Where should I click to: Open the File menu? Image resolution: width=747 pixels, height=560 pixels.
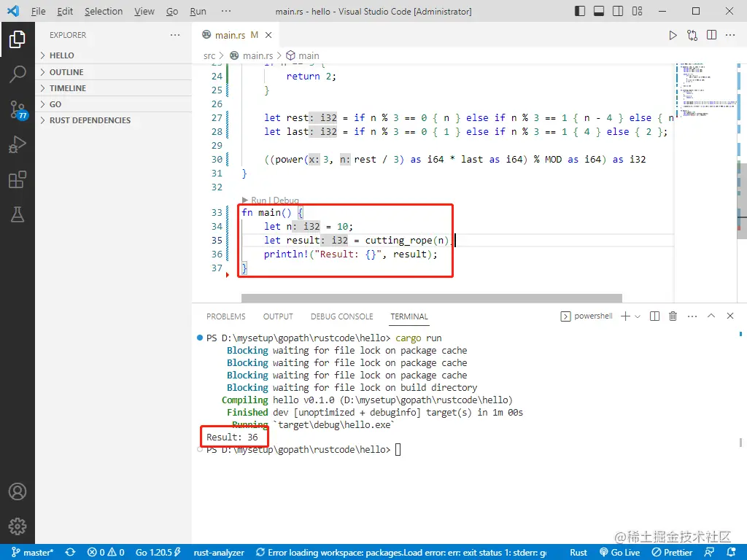(38, 11)
